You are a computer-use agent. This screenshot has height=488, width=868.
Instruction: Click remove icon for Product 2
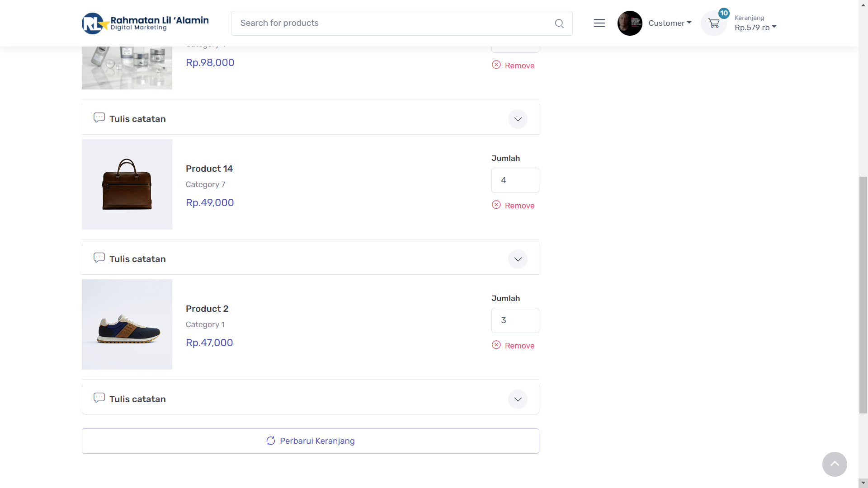tap(496, 345)
